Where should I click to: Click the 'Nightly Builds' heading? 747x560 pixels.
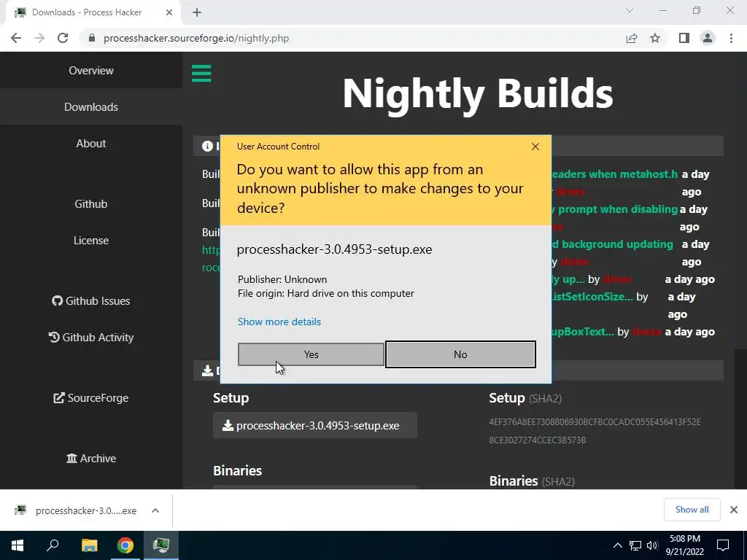(478, 93)
